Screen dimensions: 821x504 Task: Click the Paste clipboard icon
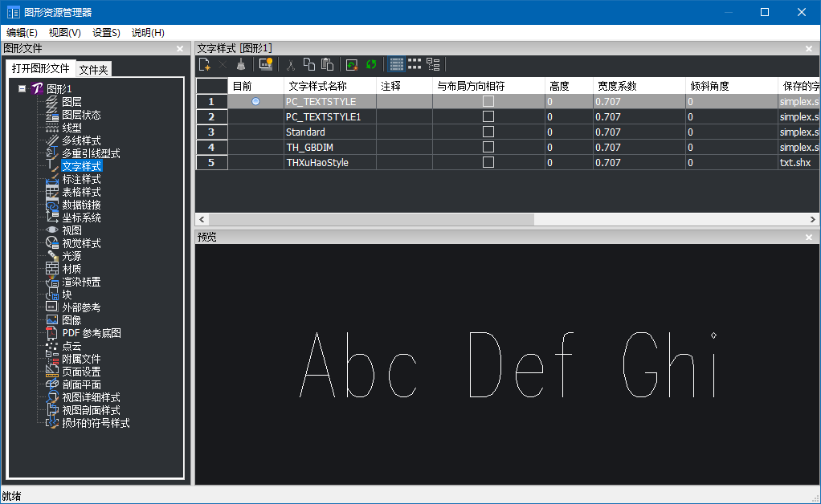point(327,65)
